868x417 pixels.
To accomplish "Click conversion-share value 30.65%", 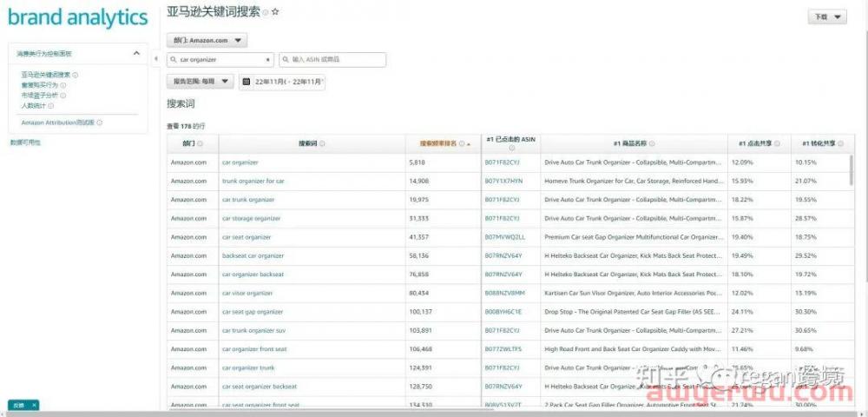I will (x=806, y=331).
